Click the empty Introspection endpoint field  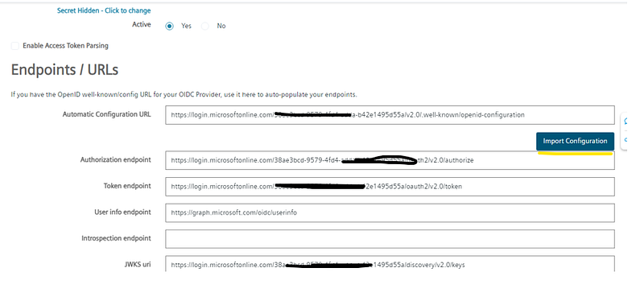coord(390,239)
